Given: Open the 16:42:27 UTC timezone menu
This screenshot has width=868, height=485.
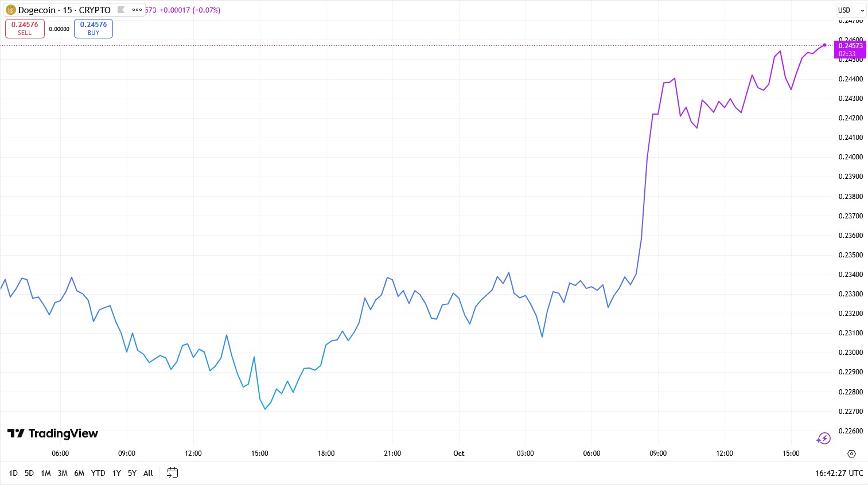Looking at the screenshot, I should coord(839,473).
